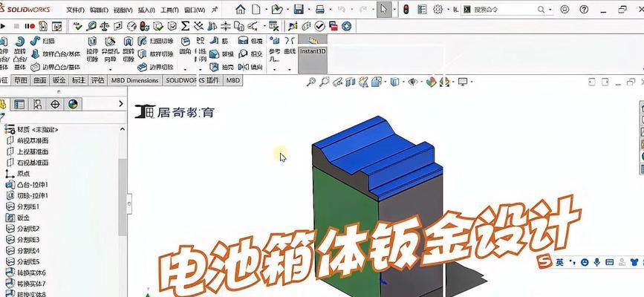The width and height of the screenshot is (644, 297).
Task: Open File Properties list icon
Action: coord(422,10)
